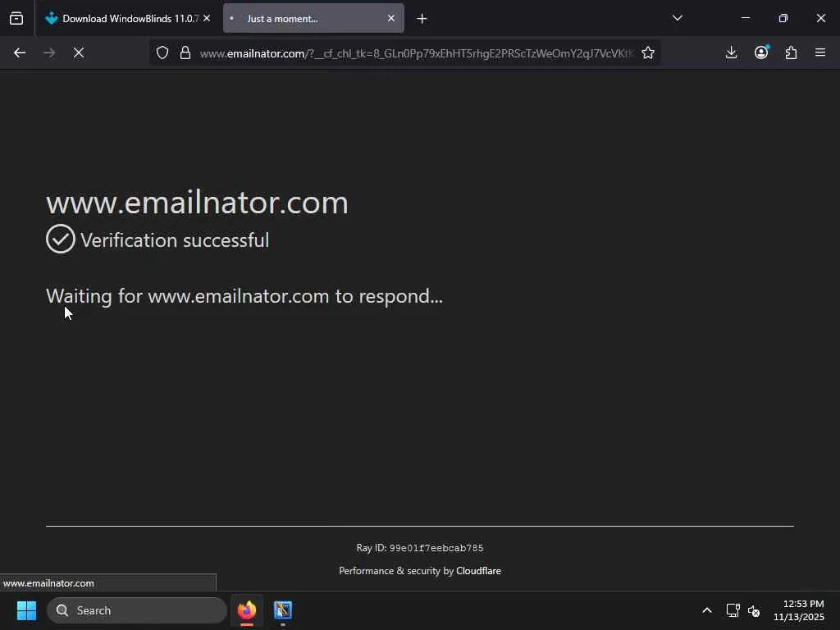Open the clock and date panel

point(799,610)
